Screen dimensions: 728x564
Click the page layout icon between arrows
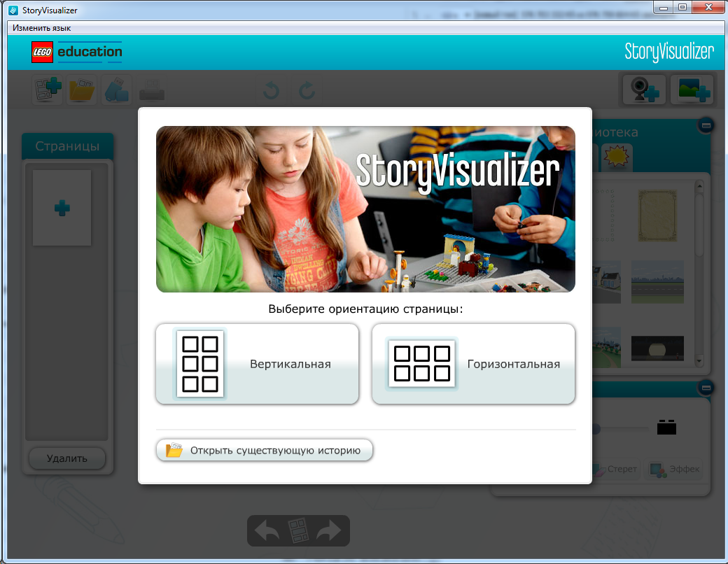pyautogui.click(x=298, y=530)
